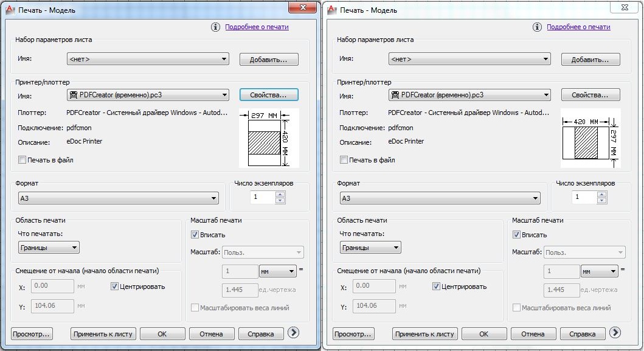The image size is (644, 351).
Task: Click the info icon in right dialog
Action: click(x=537, y=27)
